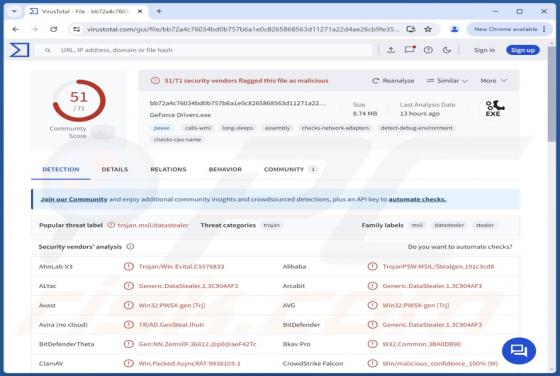560x376 pixels.
Task: Open the tab search chevron in Chrome
Action: click(x=14, y=11)
